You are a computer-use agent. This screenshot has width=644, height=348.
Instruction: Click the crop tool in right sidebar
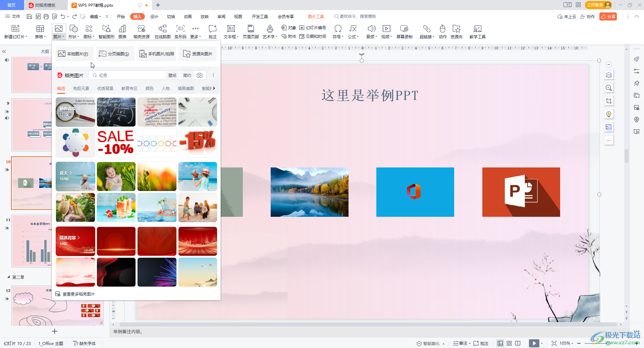(x=609, y=101)
